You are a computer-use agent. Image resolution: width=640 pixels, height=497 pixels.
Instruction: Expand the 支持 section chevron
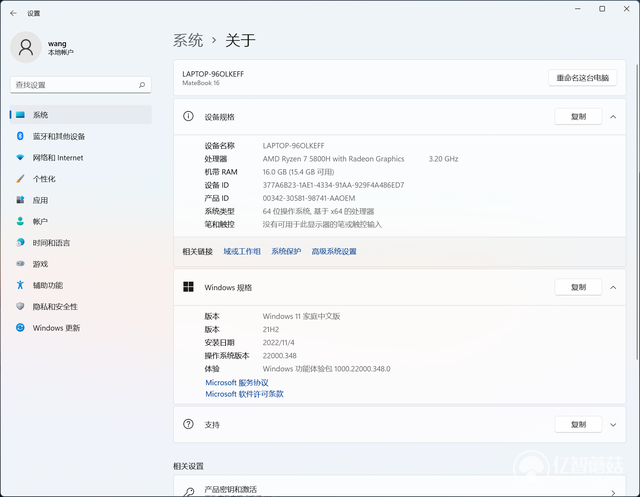(x=613, y=425)
